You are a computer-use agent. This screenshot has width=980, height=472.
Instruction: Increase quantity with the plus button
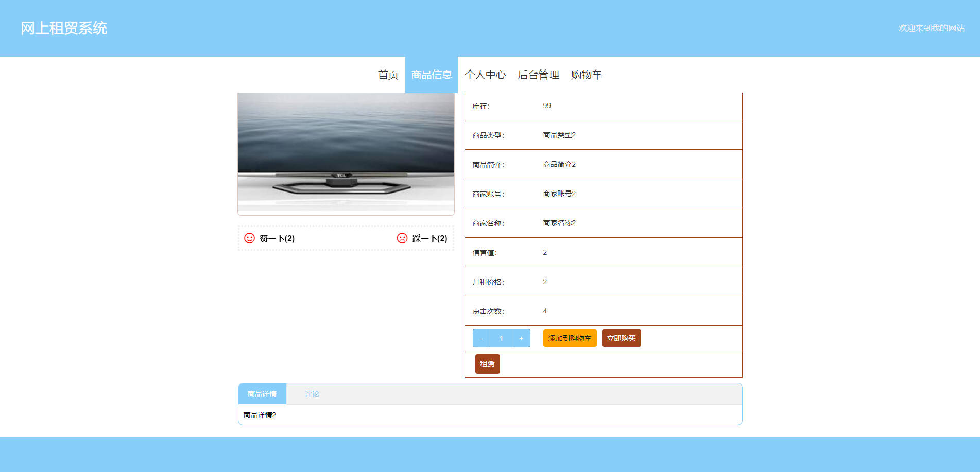tap(522, 338)
